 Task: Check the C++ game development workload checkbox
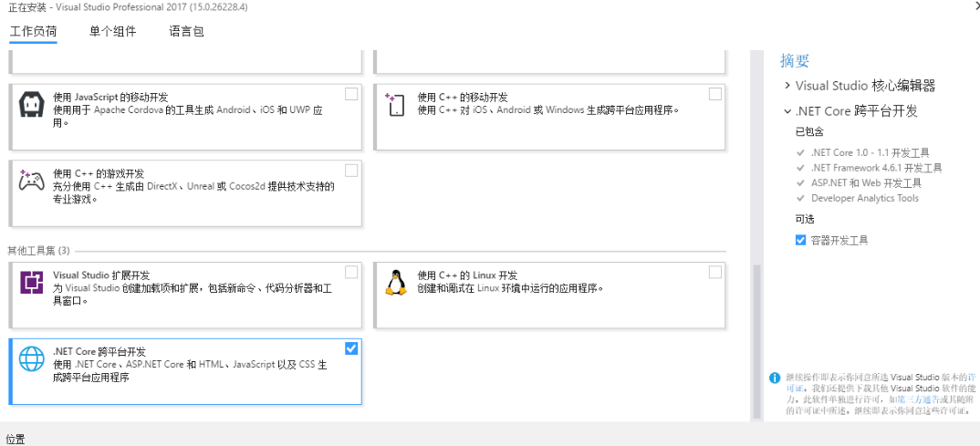click(x=351, y=170)
